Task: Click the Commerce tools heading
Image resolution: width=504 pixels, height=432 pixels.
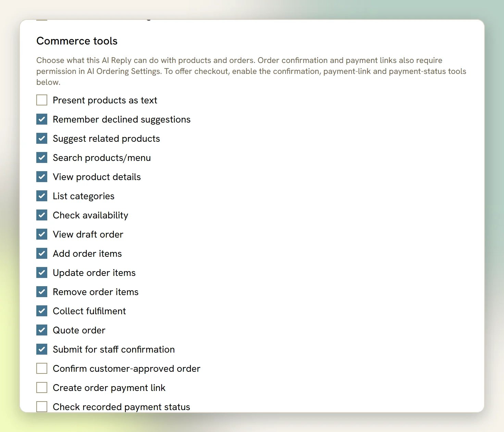Action: (77, 41)
